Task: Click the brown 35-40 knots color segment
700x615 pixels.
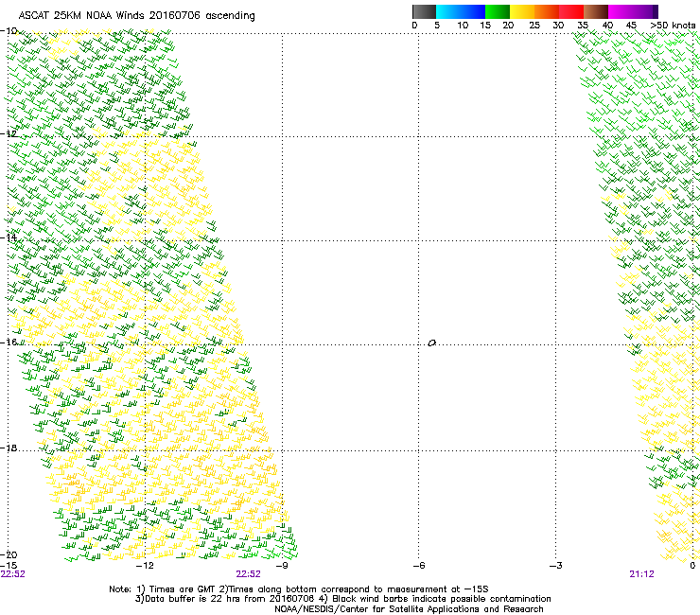Action: 596,11
